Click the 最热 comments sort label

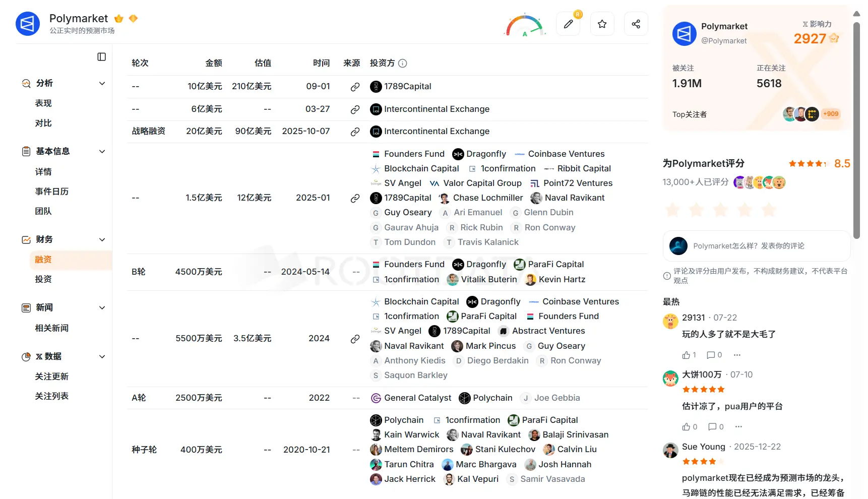coord(671,302)
